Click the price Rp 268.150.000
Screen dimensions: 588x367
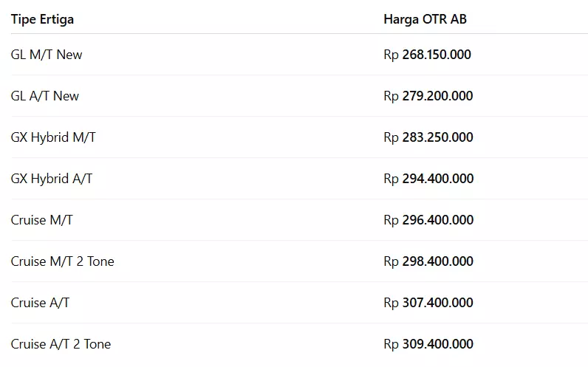pyautogui.click(x=427, y=55)
